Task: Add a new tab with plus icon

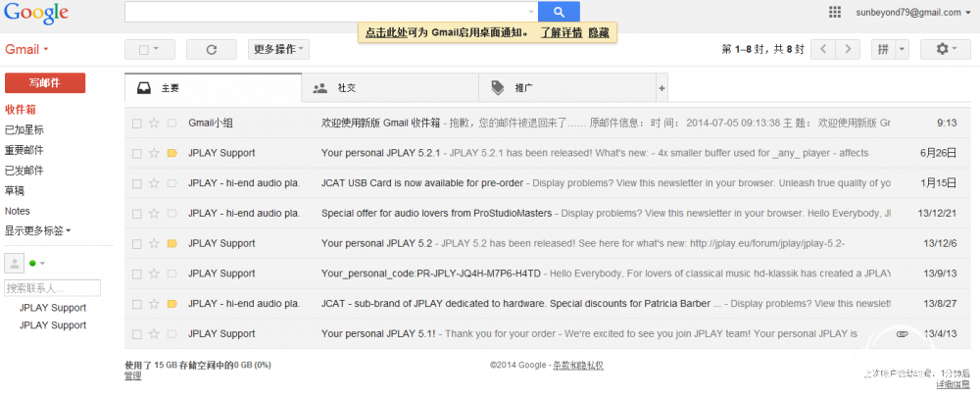Action: [661, 89]
